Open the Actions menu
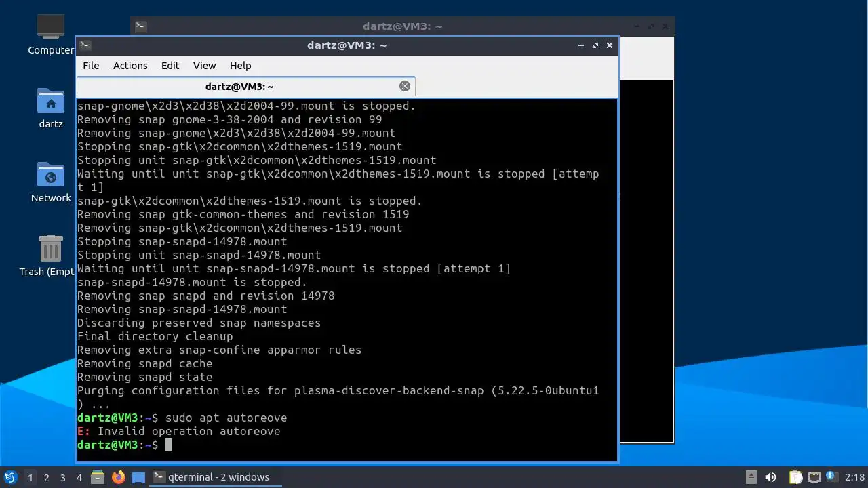 [x=130, y=66]
